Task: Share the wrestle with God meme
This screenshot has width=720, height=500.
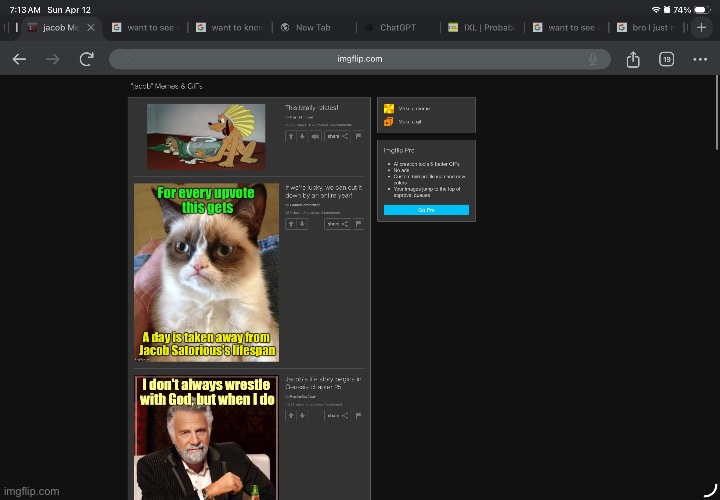Action: (x=338, y=416)
